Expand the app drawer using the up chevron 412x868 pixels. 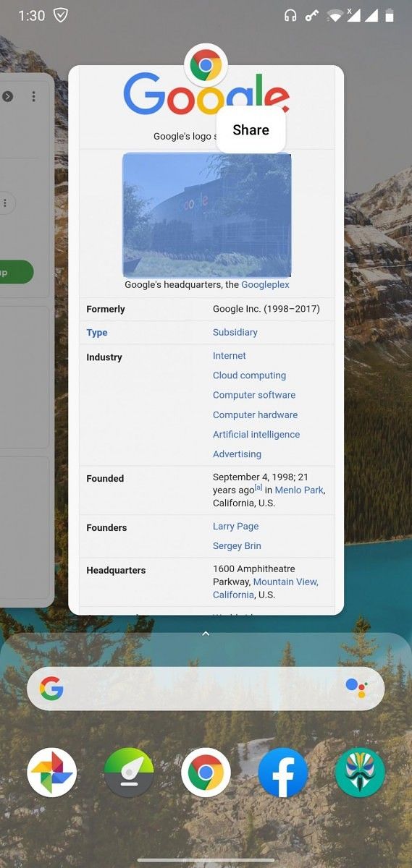206,634
